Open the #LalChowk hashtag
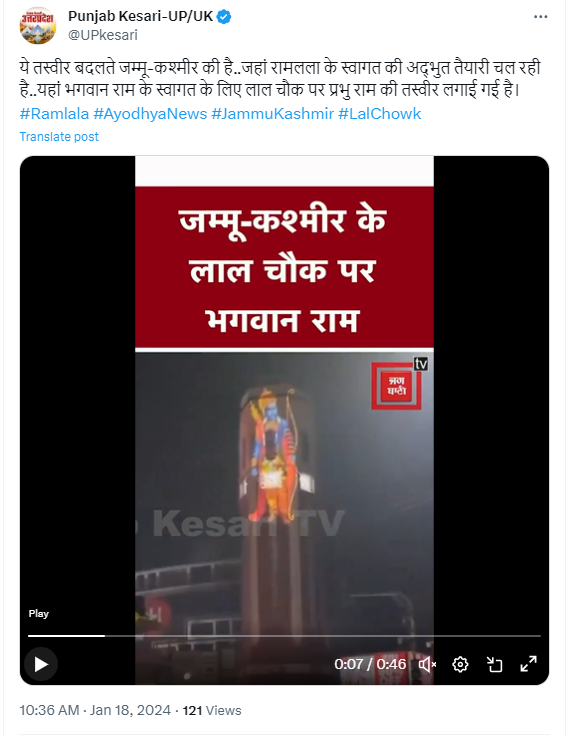This screenshot has width=566, height=736. coord(380,114)
